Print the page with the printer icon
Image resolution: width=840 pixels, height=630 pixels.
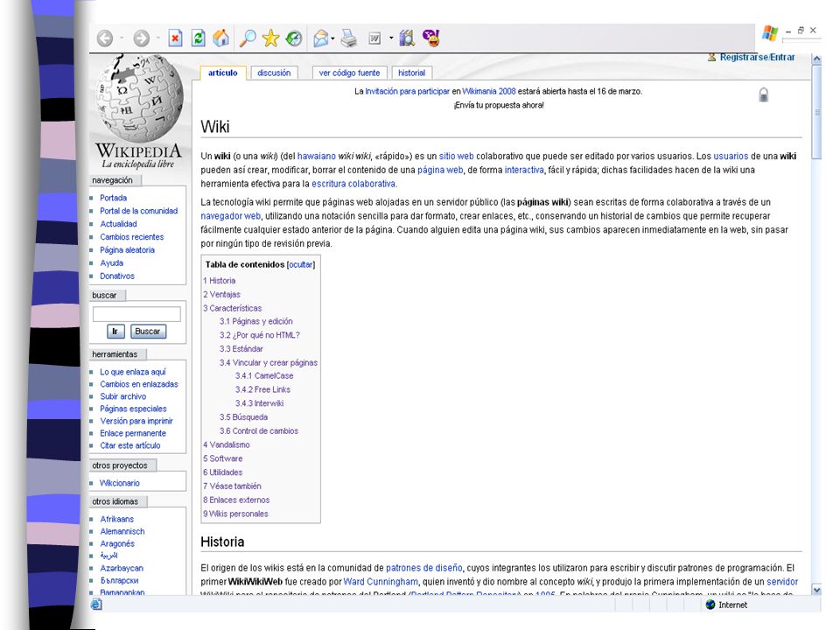click(349, 38)
